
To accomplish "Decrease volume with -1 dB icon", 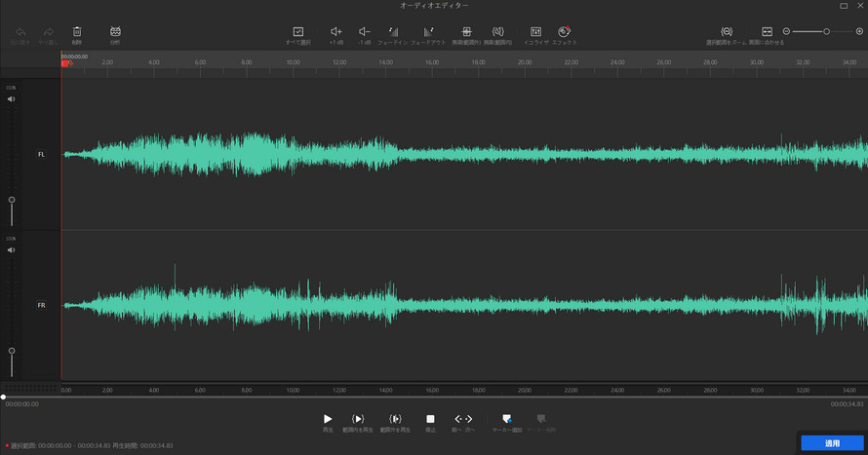I will point(365,32).
